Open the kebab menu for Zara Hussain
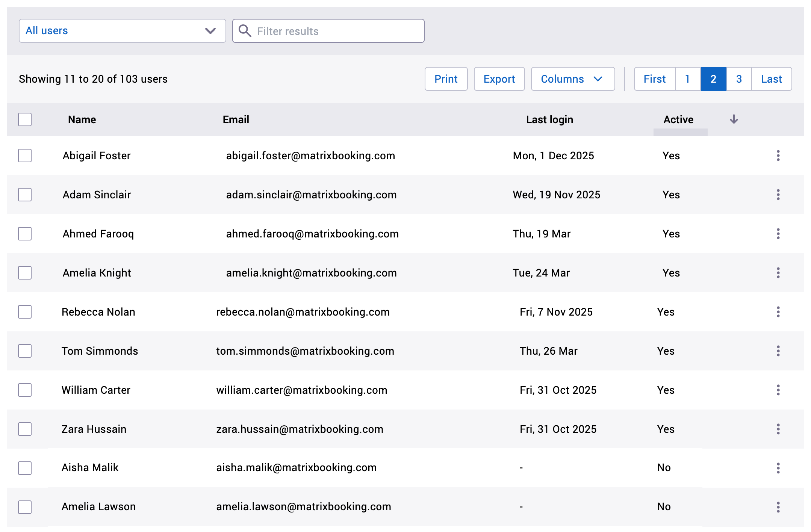 click(x=778, y=429)
